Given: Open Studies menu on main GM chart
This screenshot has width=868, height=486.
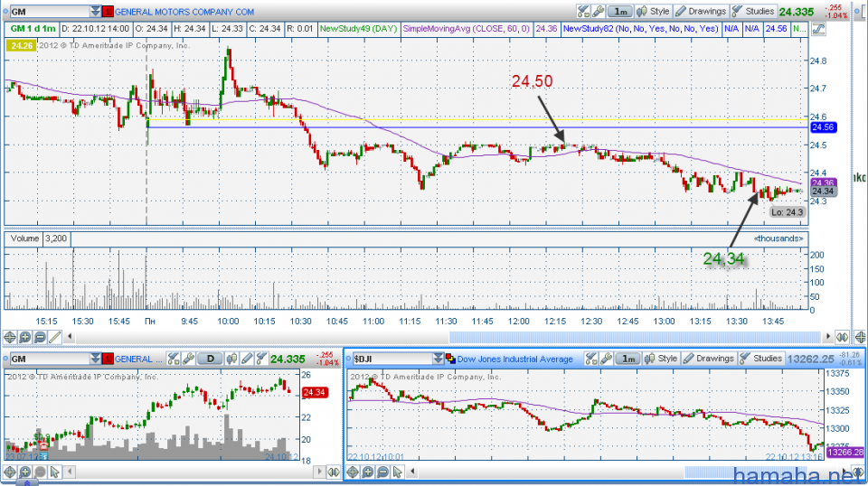Looking at the screenshot, I should point(753,11).
